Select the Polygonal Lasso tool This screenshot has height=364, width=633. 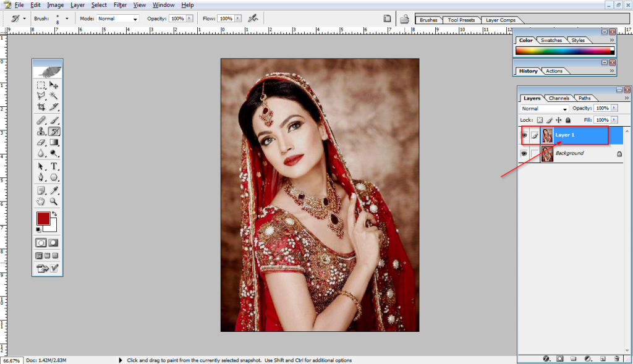tap(41, 96)
